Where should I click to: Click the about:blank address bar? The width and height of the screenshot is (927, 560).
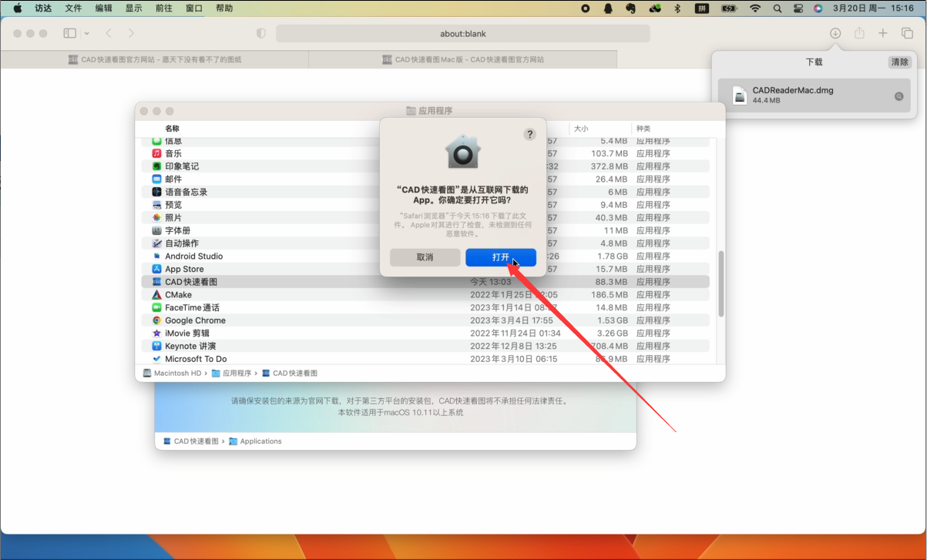(x=463, y=33)
